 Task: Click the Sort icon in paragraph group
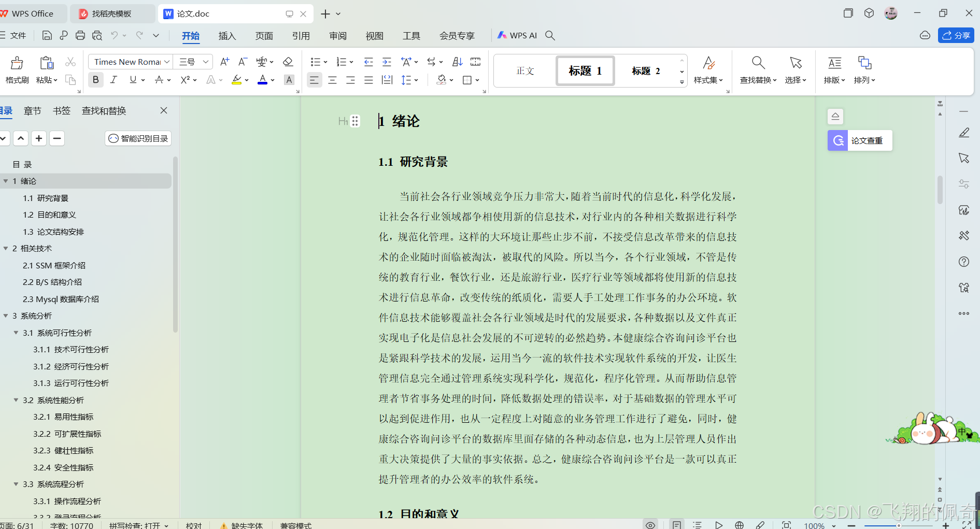click(x=457, y=62)
